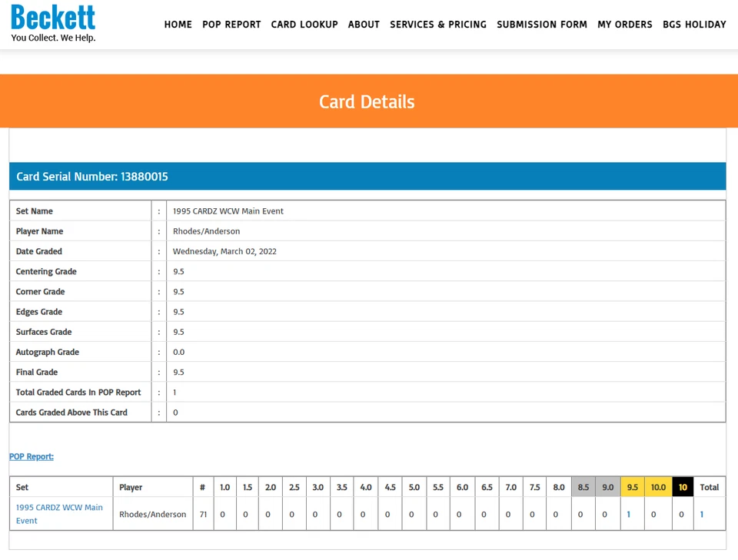
Task: Click the Edges Grade label
Action: point(39,312)
